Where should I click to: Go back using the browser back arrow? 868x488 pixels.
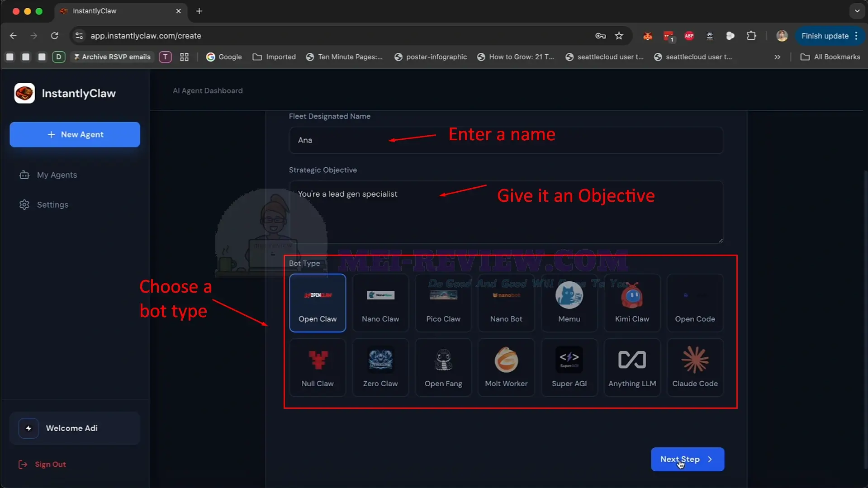tap(13, 36)
